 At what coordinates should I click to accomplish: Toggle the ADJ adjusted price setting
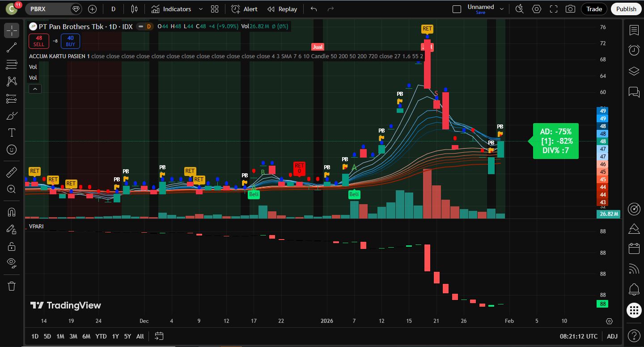point(612,336)
